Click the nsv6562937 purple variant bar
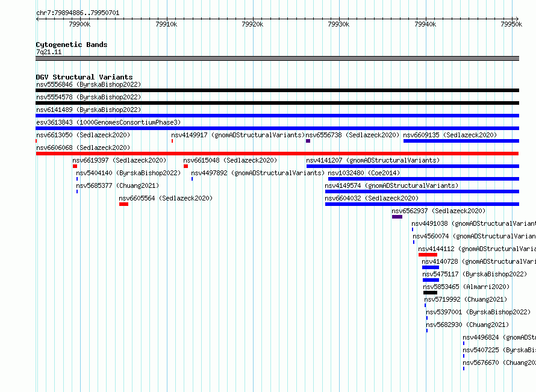Image resolution: width=536 pixels, height=392 pixels. click(x=397, y=217)
